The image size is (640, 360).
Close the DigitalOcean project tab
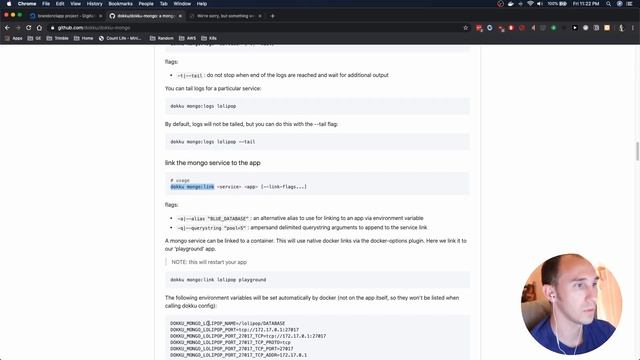tap(100, 16)
